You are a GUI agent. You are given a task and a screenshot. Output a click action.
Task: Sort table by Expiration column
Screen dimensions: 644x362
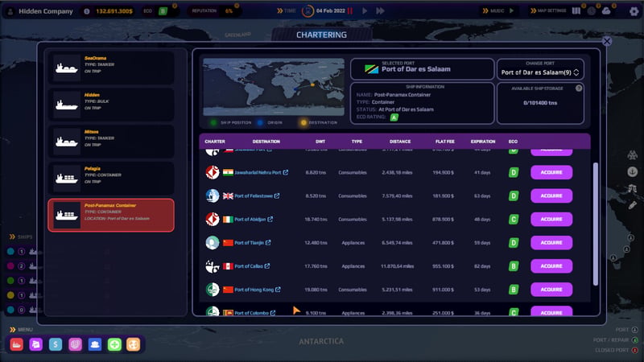pyautogui.click(x=483, y=142)
